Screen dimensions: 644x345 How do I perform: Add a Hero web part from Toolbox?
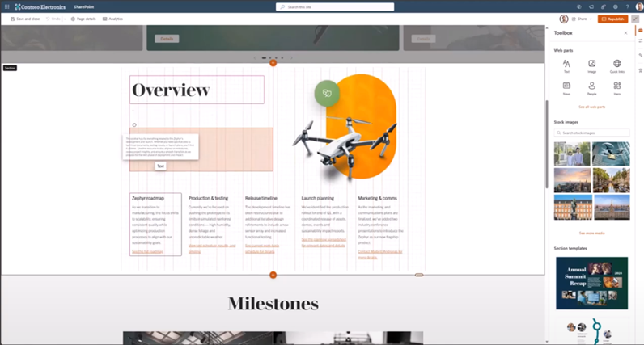tap(616, 88)
